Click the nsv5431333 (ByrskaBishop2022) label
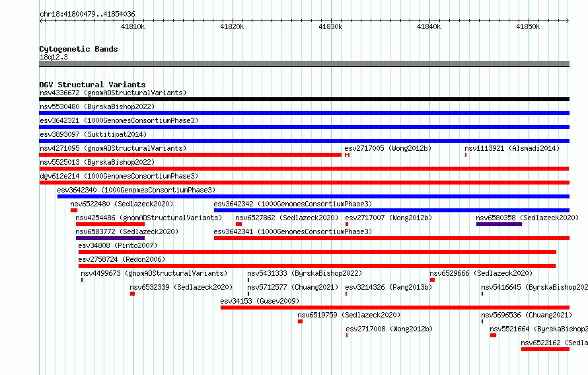This screenshot has height=375, width=588. [x=305, y=273]
